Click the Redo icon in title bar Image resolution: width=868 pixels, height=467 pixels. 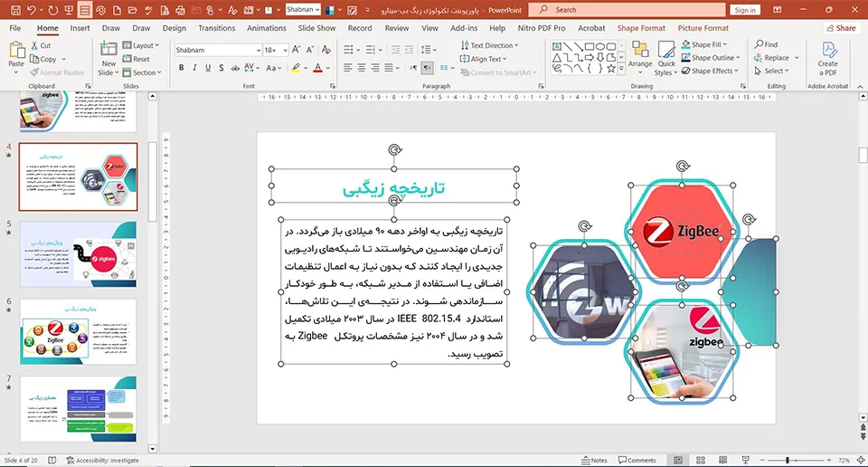[53, 10]
